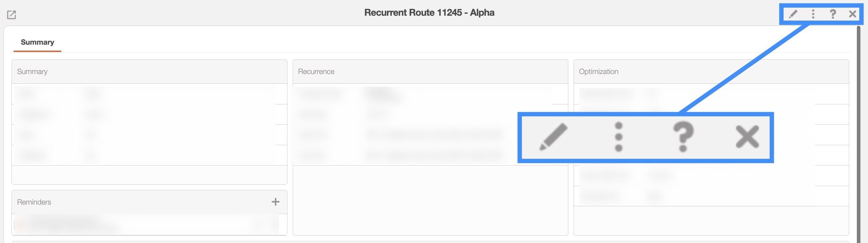Click the Reminders panel title
The height and width of the screenshot is (243, 868).
coord(34,202)
